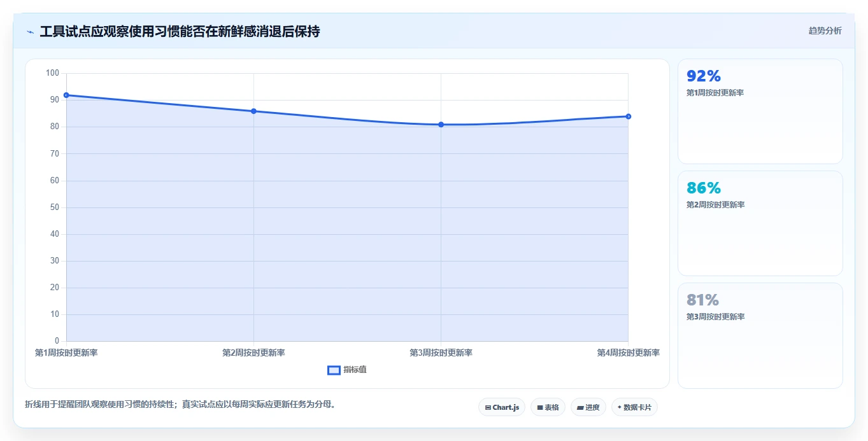
Task: Click the x-axis label 第2周按时更新率
Action: [253, 353]
